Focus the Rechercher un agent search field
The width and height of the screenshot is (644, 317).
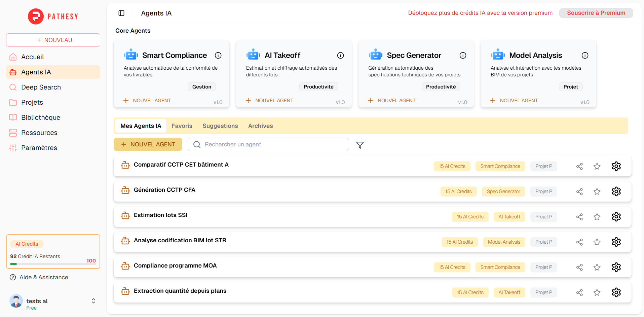[x=268, y=144]
